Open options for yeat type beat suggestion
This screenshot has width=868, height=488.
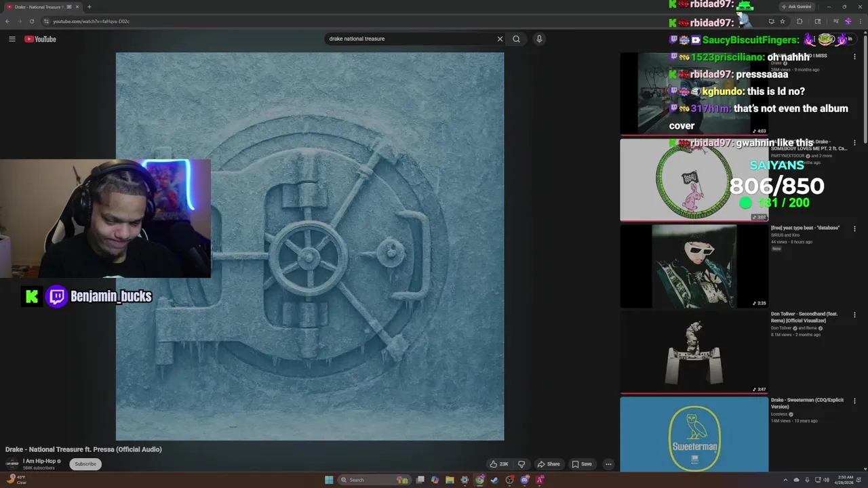click(x=854, y=229)
